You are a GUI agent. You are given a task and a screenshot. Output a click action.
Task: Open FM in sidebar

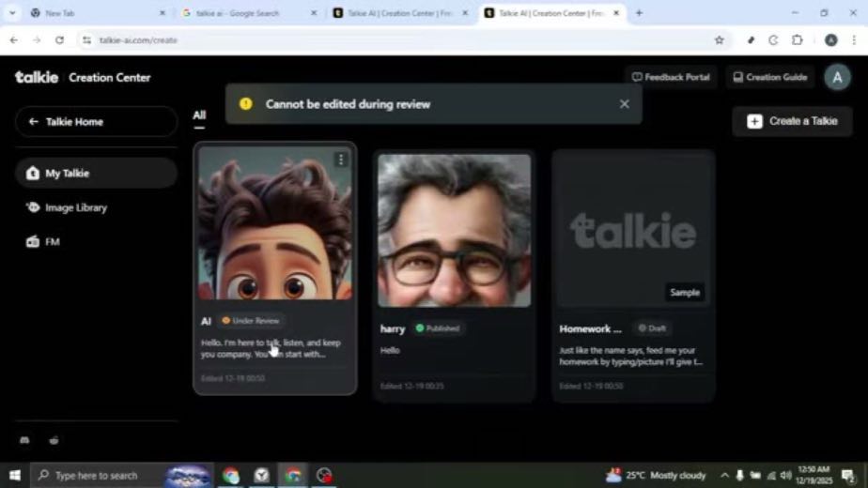click(42, 242)
